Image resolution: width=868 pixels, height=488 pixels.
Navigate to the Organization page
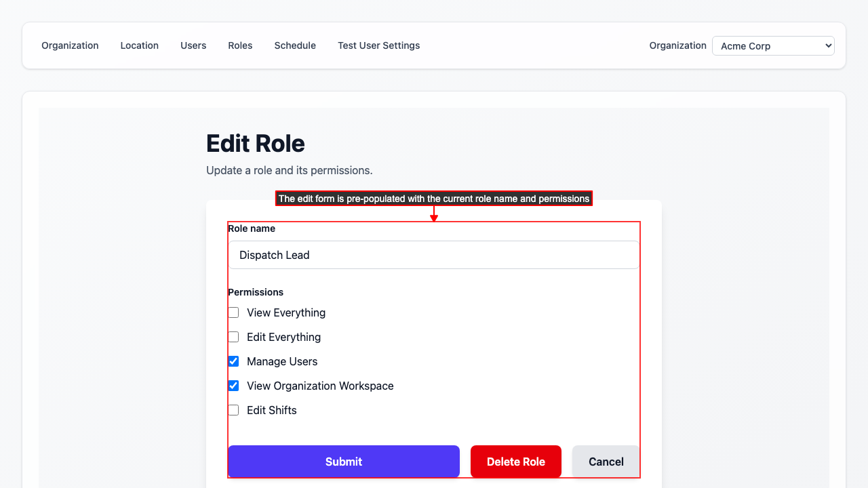coord(70,45)
